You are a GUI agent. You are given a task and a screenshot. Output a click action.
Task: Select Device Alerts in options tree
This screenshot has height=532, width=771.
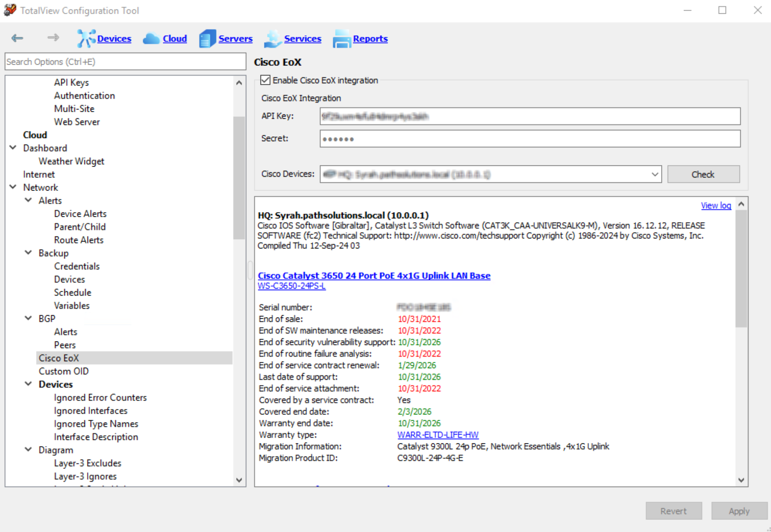coord(80,214)
